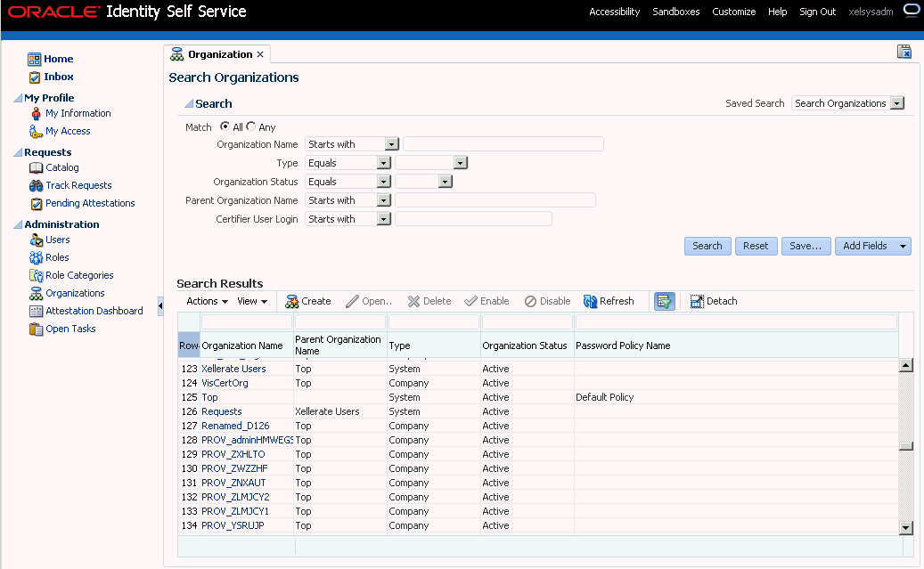Open Parent Organization Name operator dropdown

pyautogui.click(x=384, y=201)
